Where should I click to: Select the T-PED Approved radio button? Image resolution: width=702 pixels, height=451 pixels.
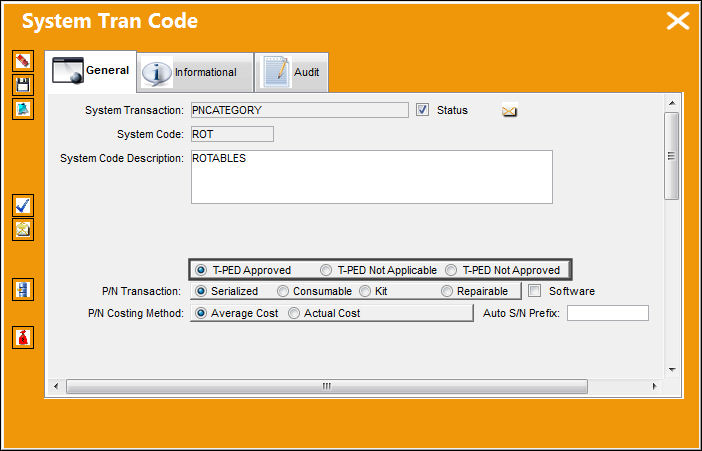pos(201,270)
